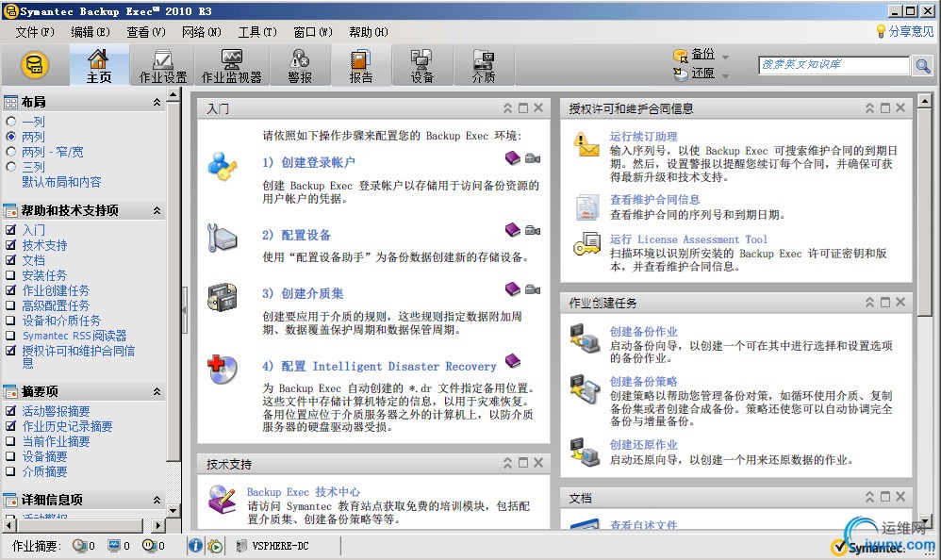Click the 创建登录帐户 user key icon
Viewport: 941px width, 560px height.
coord(222,166)
